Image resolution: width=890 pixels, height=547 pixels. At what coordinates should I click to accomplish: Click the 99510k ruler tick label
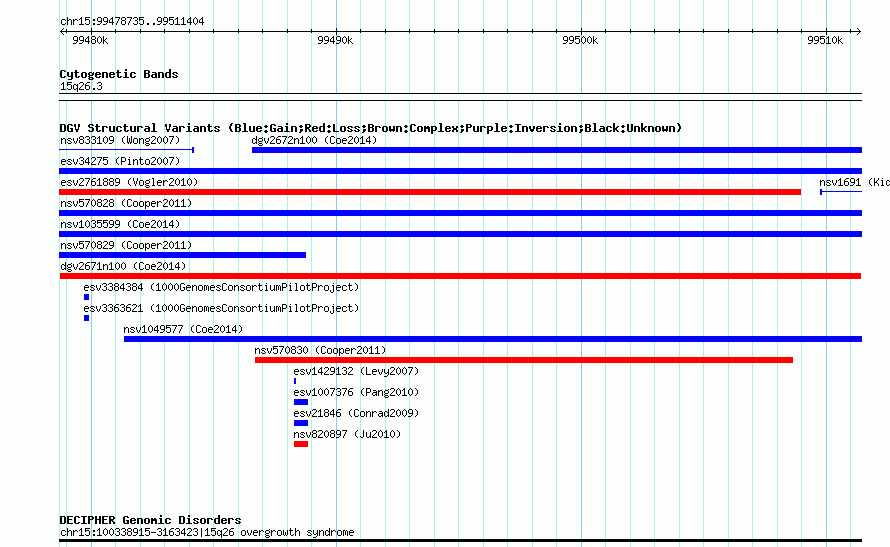825,40
